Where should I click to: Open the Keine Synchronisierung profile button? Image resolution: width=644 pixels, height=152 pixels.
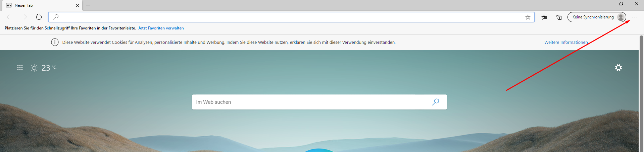597,17
